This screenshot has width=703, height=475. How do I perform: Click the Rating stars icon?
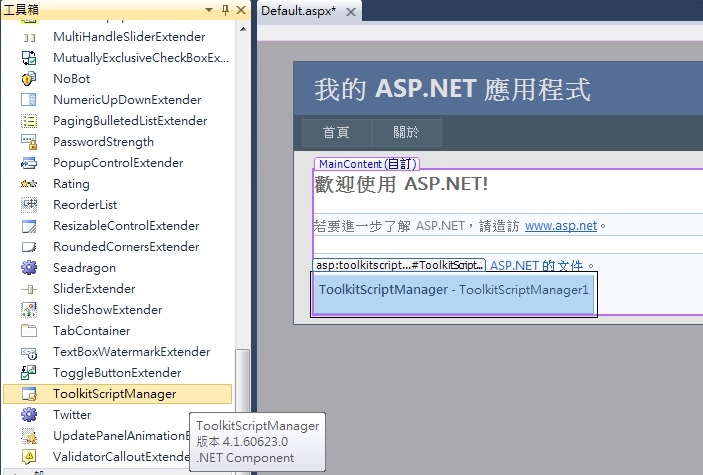click(x=29, y=184)
